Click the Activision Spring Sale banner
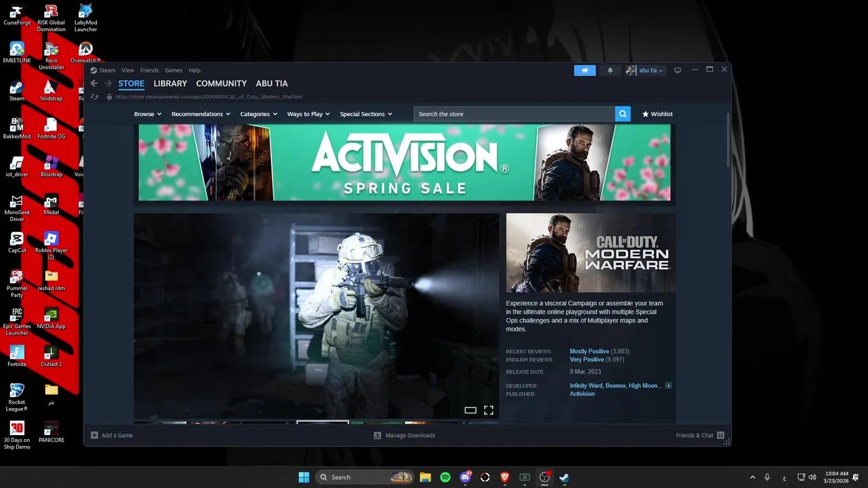868x488 pixels. pyautogui.click(x=404, y=162)
